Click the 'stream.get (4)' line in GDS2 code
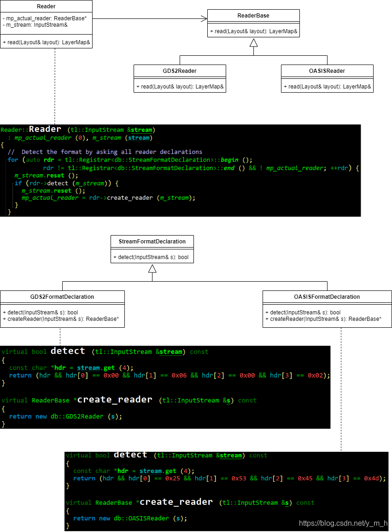The height and width of the screenshot is (532, 392). 71,368
